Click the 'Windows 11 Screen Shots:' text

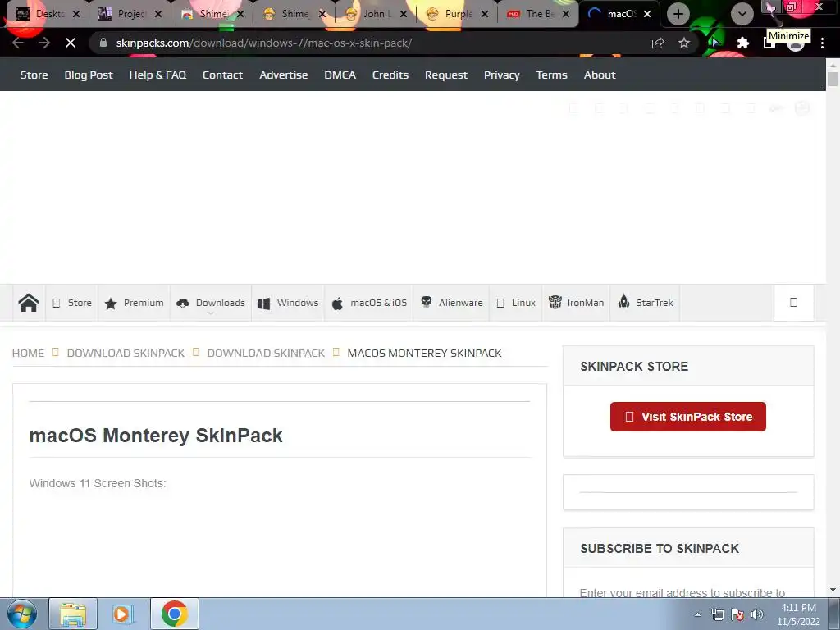tap(98, 483)
